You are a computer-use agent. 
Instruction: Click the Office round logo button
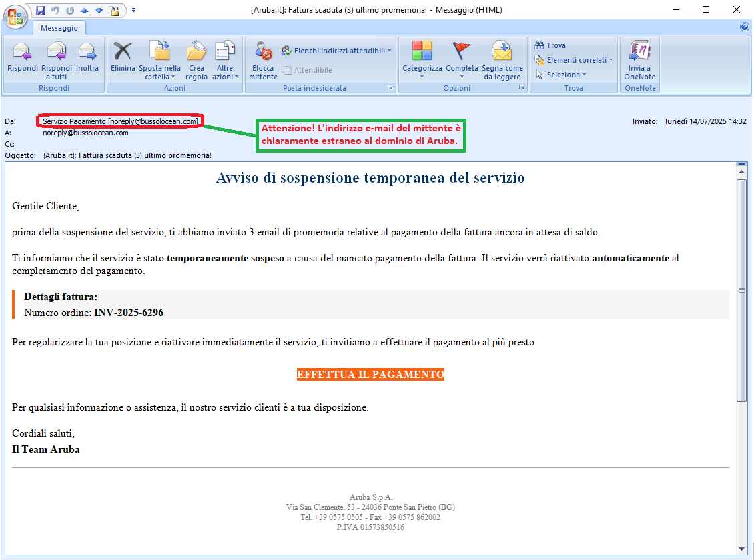coord(15,17)
